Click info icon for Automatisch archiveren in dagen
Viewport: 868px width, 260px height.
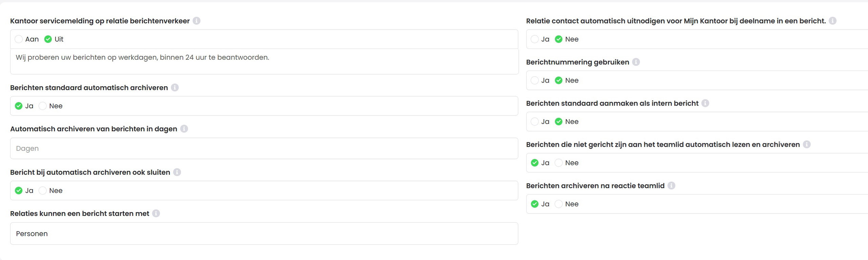184,129
